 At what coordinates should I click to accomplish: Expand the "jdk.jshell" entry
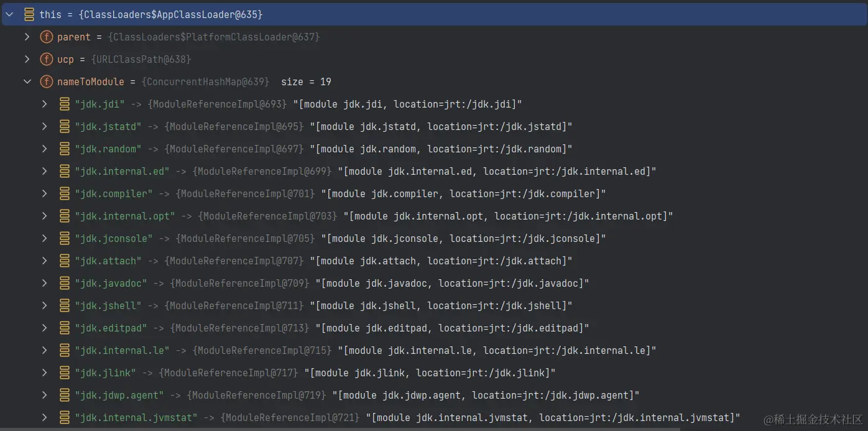pos(44,305)
